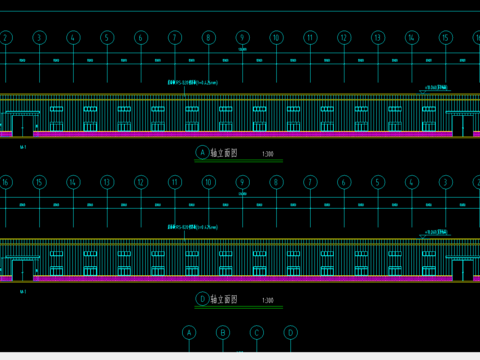Pick the left double door of A elevation
Screen dimensions: 480x360
pos(23,126)
